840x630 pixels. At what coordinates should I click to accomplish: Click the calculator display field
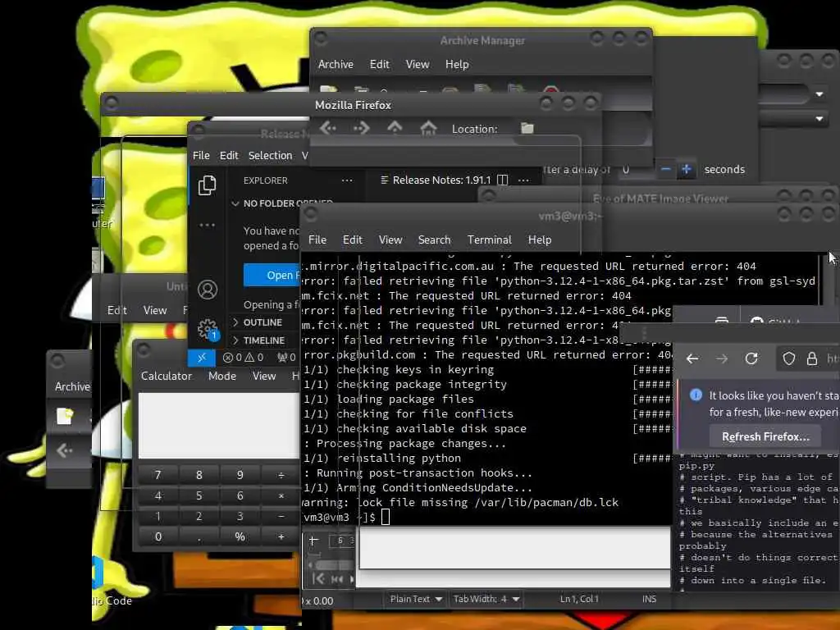[219, 426]
